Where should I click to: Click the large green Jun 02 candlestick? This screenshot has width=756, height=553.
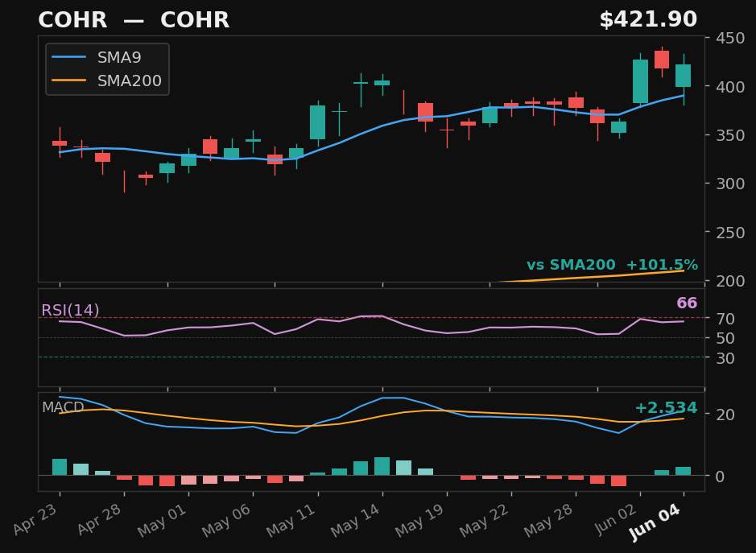coord(640,81)
